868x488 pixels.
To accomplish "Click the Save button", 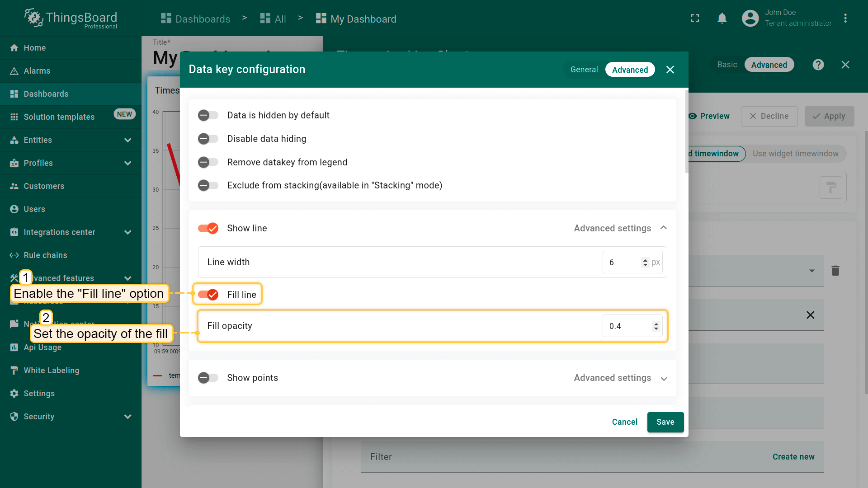I will coord(665,422).
